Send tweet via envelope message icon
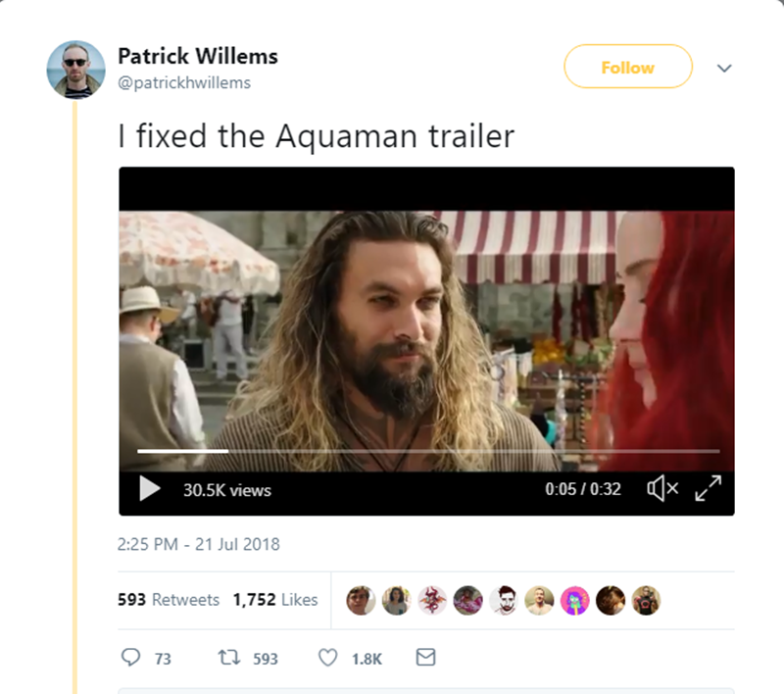The width and height of the screenshot is (784, 694). [x=425, y=658]
